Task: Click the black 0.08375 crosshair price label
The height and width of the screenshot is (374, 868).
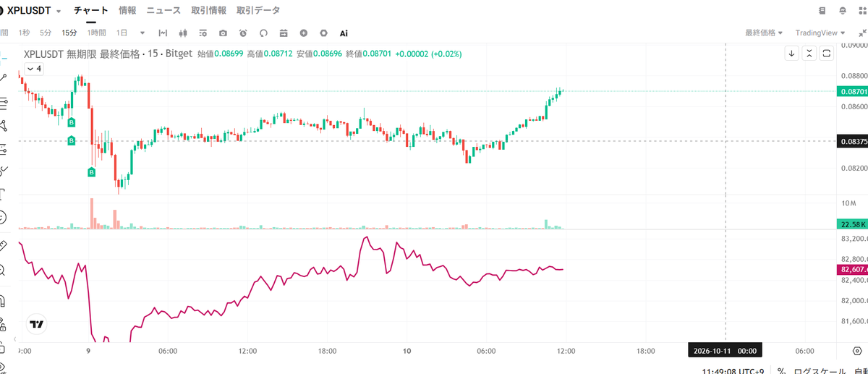Action: 851,141
